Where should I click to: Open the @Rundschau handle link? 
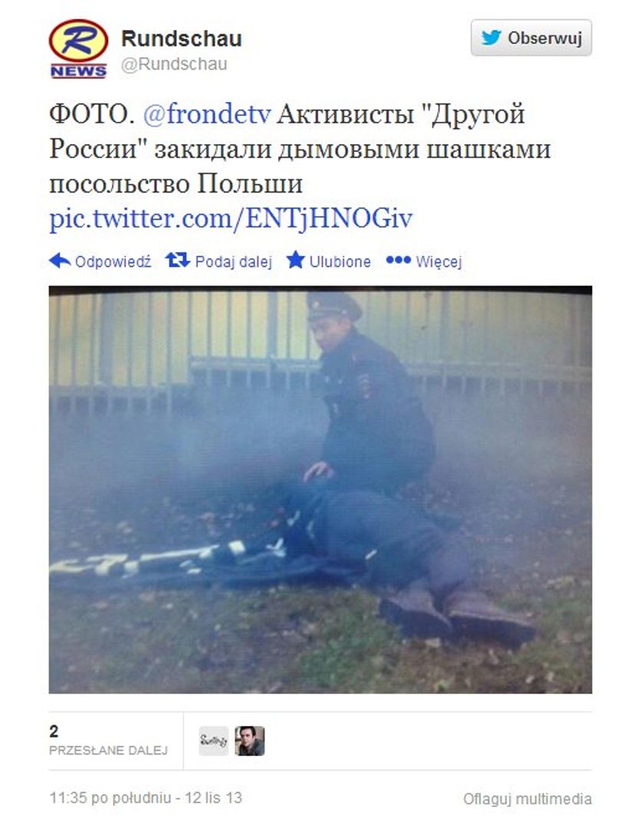click(x=174, y=64)
